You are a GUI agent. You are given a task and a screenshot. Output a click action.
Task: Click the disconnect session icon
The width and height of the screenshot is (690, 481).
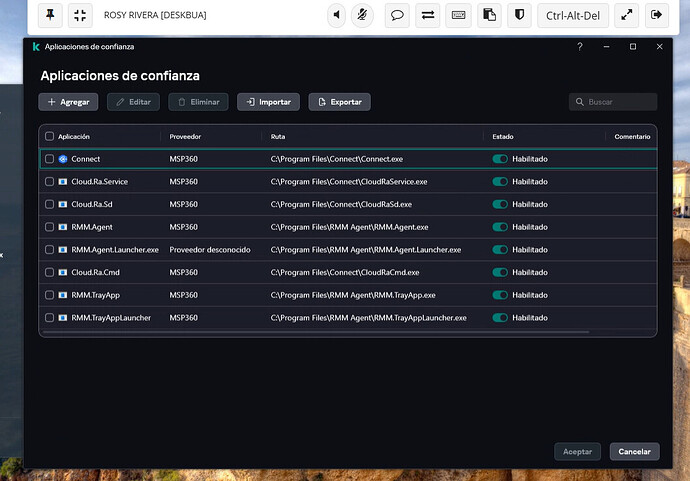click(x=656, y=15)
